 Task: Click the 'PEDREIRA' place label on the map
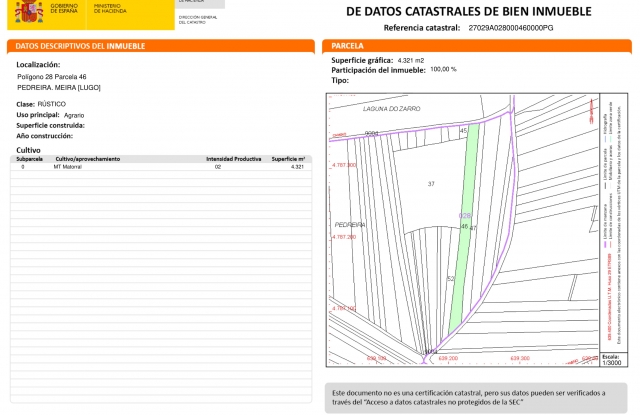tap(350, 225)
